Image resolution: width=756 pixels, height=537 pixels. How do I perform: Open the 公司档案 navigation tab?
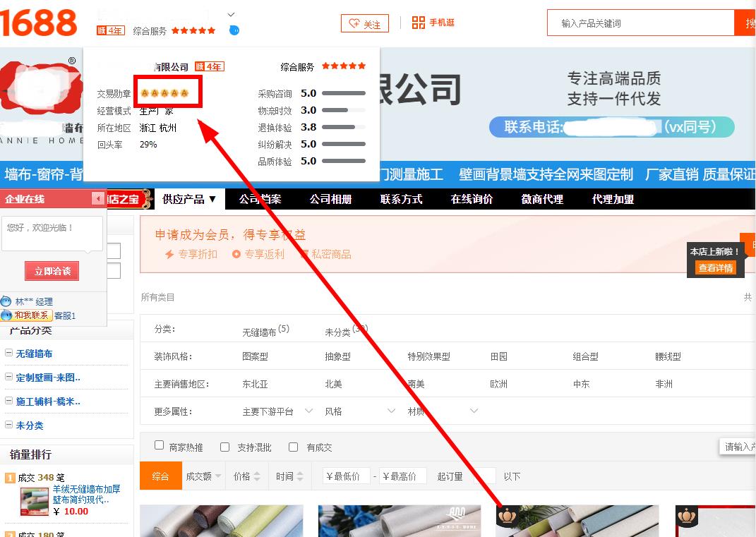260,200
